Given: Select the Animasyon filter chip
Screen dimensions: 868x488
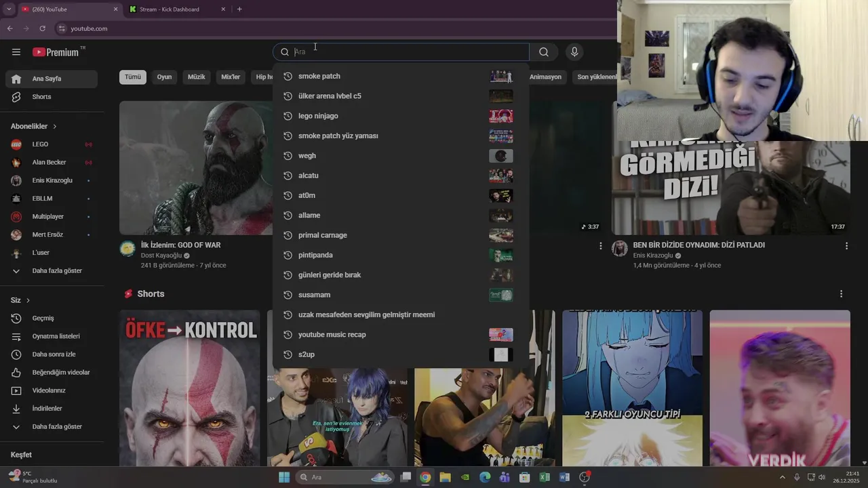Looking at the screenshot, I should 546,77.
